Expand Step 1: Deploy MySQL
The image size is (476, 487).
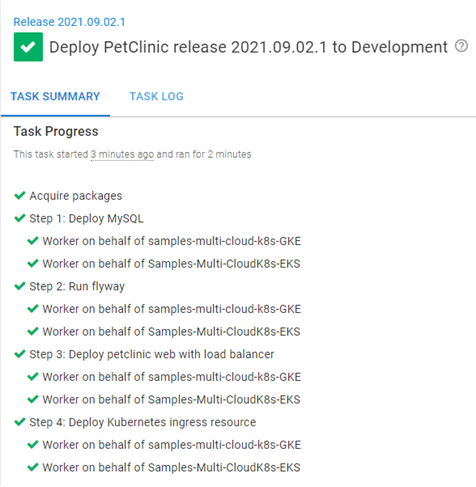tap(86, 219)
